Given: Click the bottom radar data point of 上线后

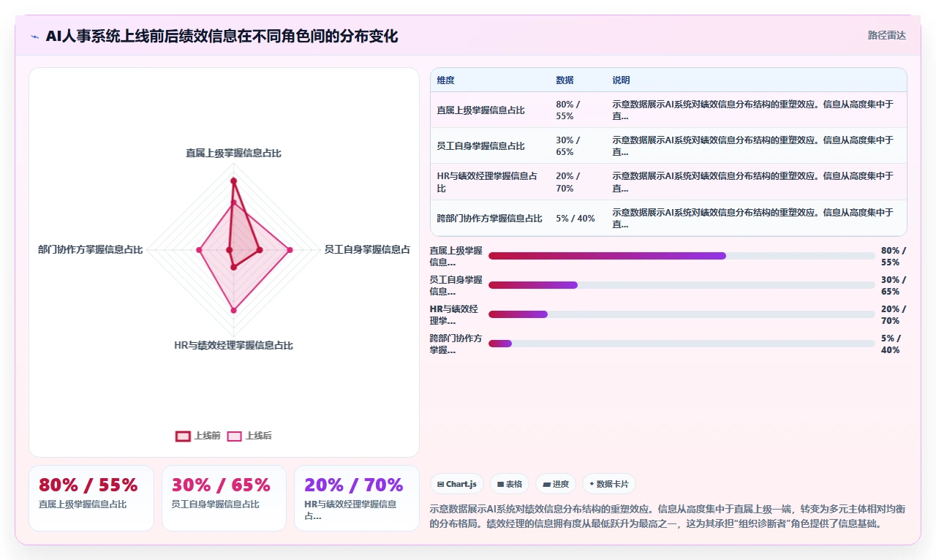Looking at the screenshot, I should pos(233,311).
